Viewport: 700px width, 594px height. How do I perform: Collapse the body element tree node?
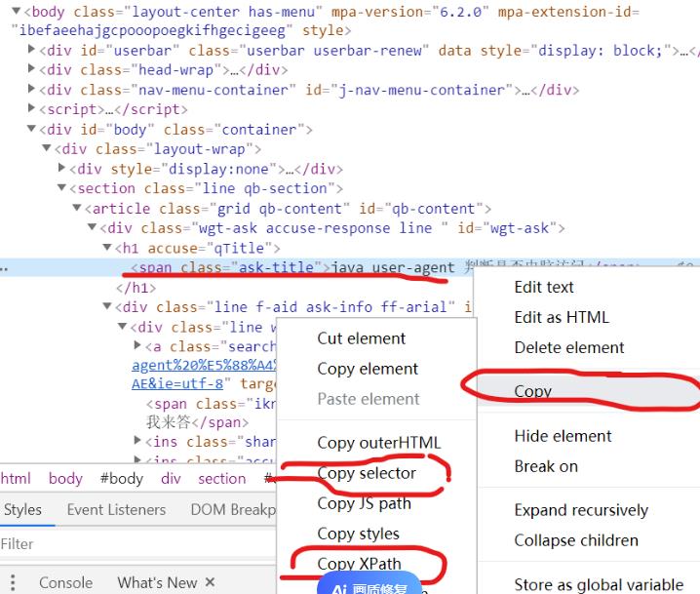[16, 11]
